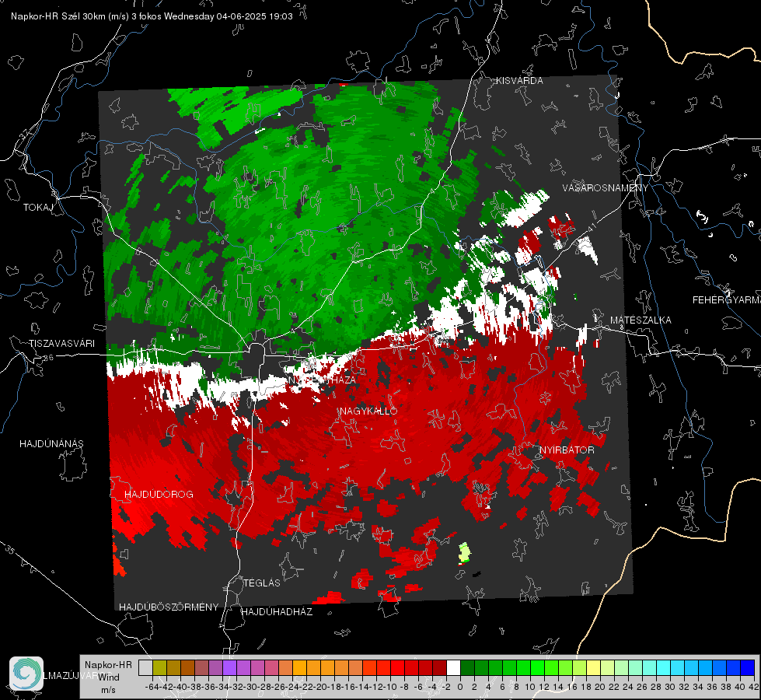Click the m/s unit label in the legend
Image resolution: width=761 pixels, height=700 pixels.
pyautogui.click(x=108, y=689)
